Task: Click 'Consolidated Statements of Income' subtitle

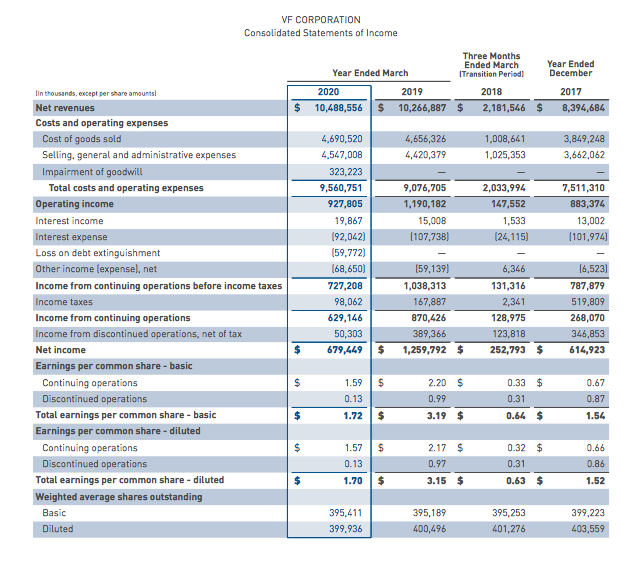Action: tap(321, 33)
